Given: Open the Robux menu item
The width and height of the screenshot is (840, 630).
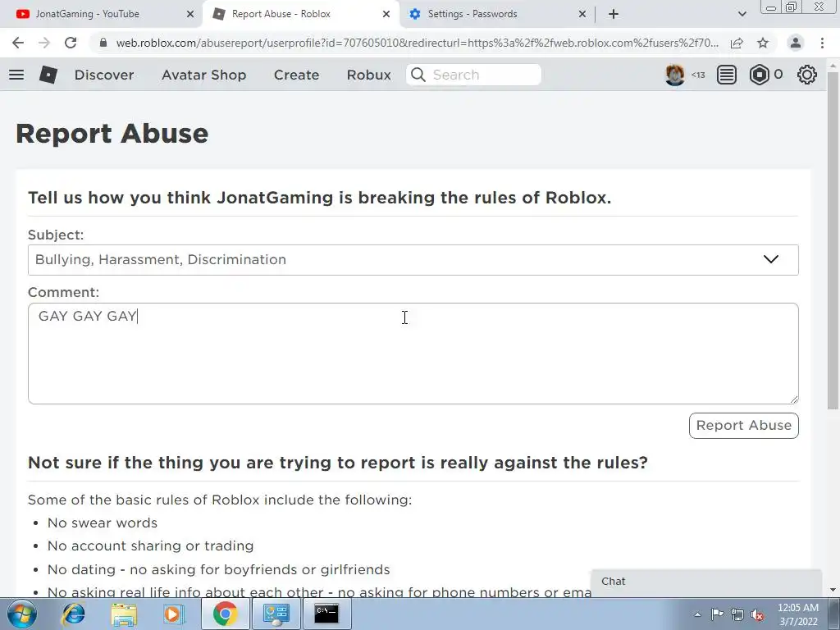Looking at the screenshot, I should 368,75.
